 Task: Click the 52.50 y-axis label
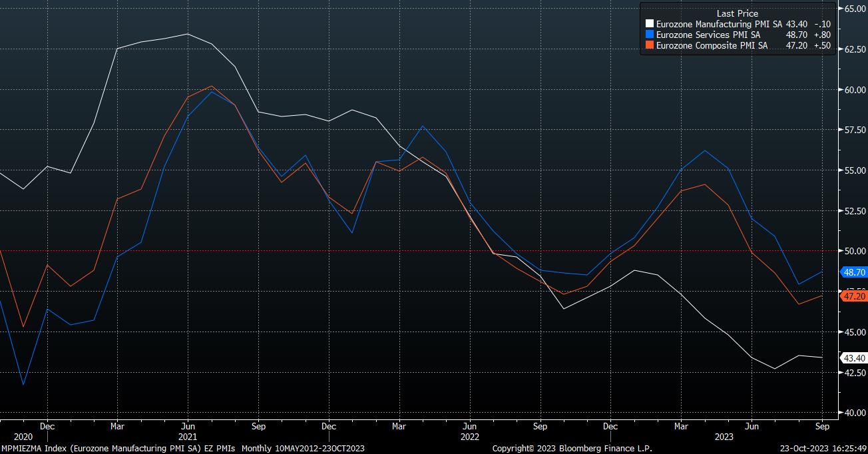(854, 211)
